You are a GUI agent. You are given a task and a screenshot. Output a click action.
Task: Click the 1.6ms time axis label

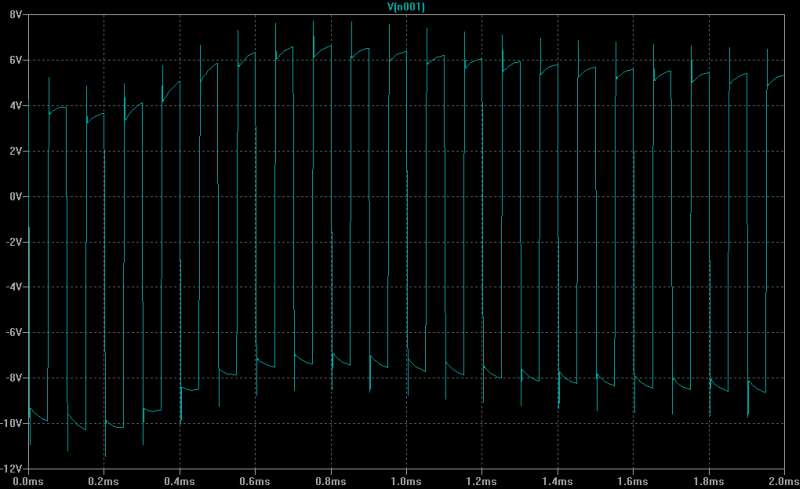coord(633,481)
